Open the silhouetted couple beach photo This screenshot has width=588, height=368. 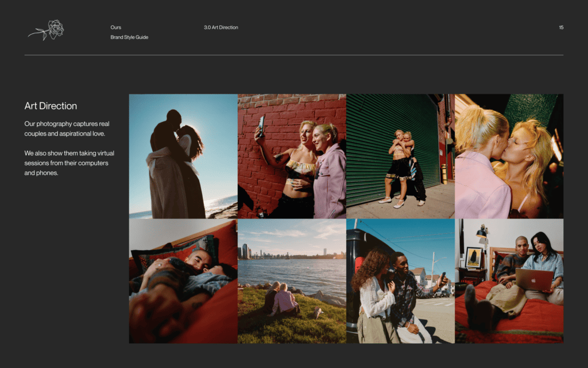[183, 156]
